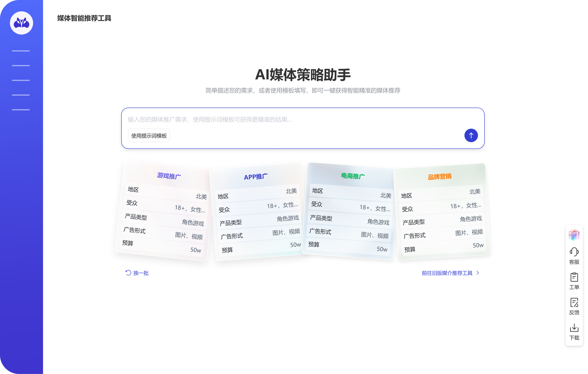
Task: Click the butterfly logo in sidebar
Action: pos(22,23)
